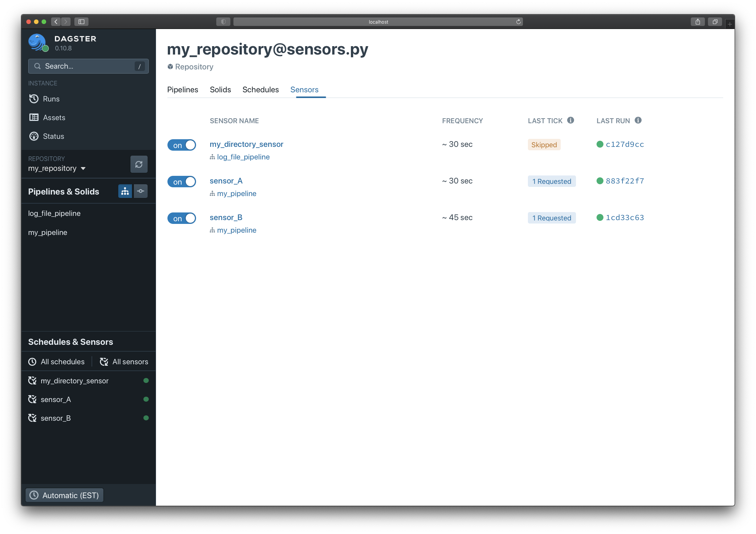Click the sensor icon beside sidebar sensor_A
The height and width of the screenshot is (534, 756).
coord(32,399)
